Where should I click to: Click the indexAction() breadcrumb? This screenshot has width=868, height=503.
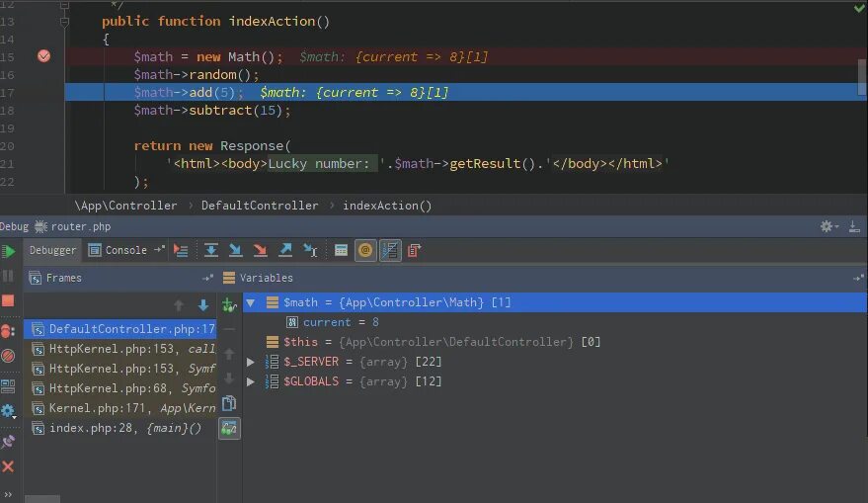click(x=387, y=206)
